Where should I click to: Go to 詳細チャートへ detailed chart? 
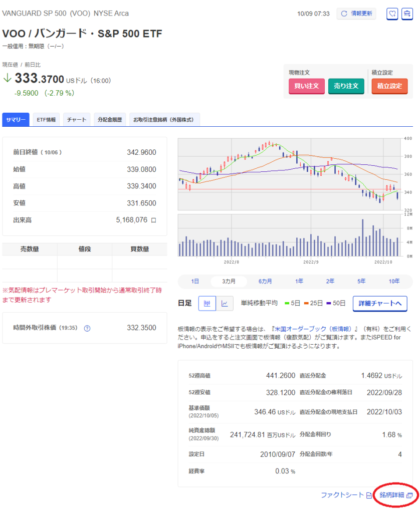380,304
